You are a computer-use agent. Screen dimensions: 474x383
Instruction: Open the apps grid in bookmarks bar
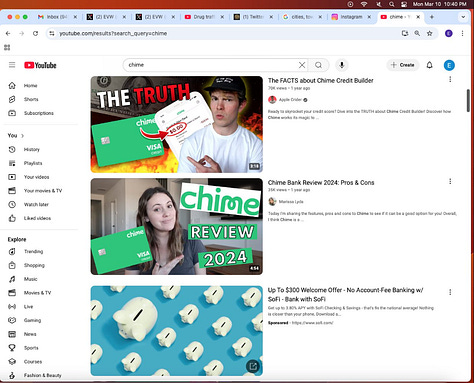click(x=7, y=47)
